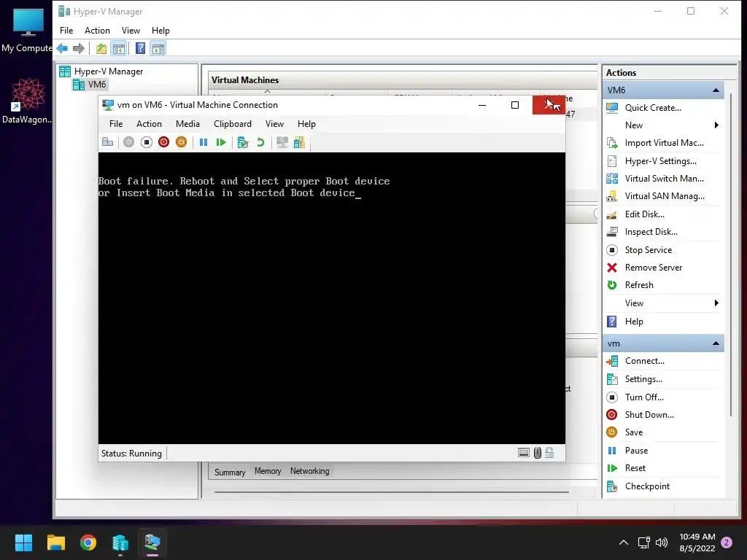
Task: Switch to the Memory tab
Action: pyautogui.click(x=268, y=471)
